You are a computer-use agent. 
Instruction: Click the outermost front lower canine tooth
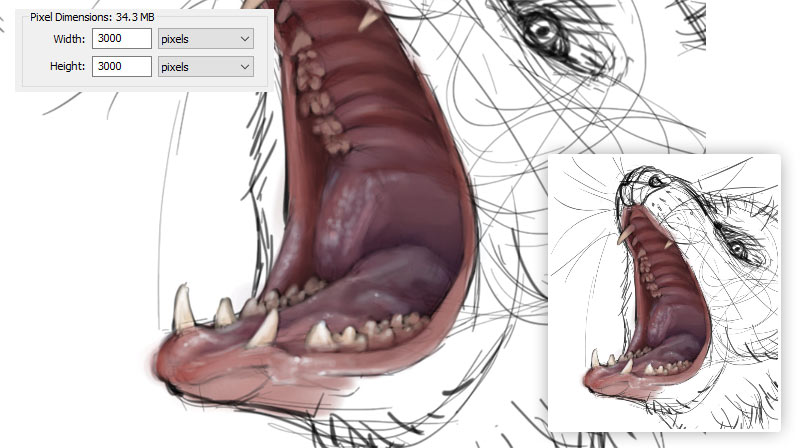(x=183, y=306)
